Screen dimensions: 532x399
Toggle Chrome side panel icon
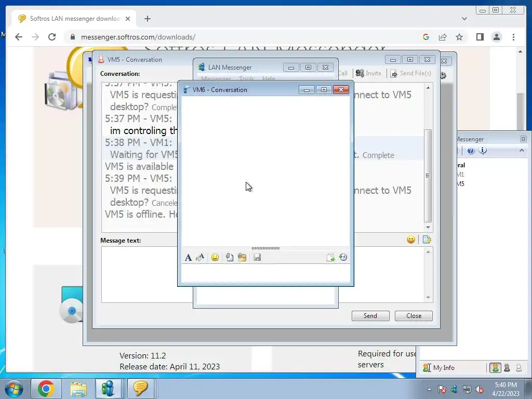480,37
